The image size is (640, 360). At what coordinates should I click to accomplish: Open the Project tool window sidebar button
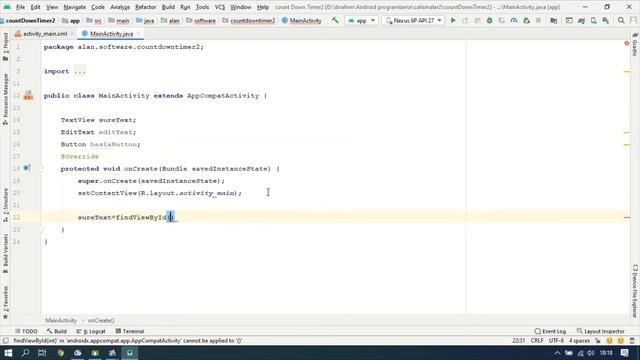5,47
